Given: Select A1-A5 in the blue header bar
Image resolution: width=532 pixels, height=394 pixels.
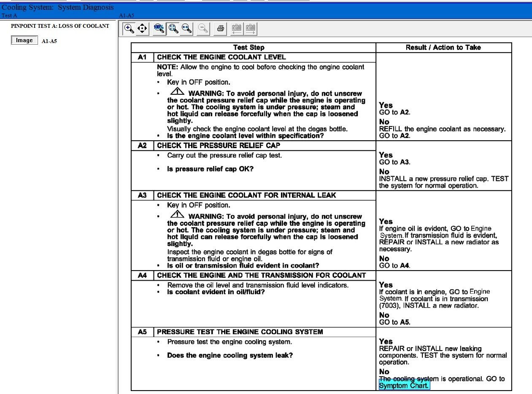Looking at the screenshot, I should pyautogui.click(x=127, y=16).
